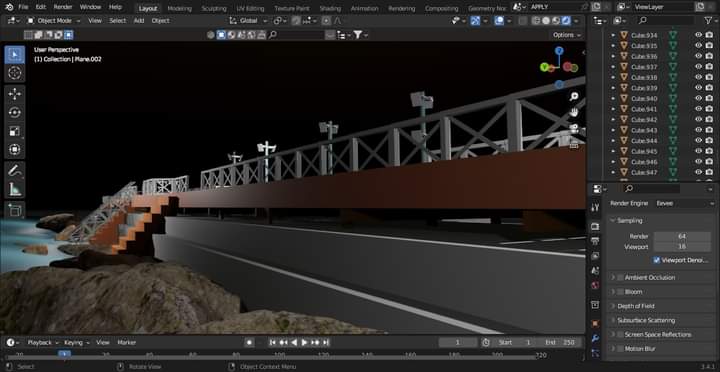Click the play animation button
720x372 pixels.
point(304,343)
